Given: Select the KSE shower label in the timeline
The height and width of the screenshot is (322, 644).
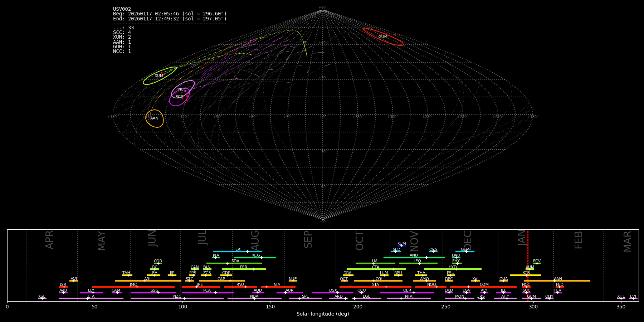Looking at the screenshot, I should coord(42,297).
